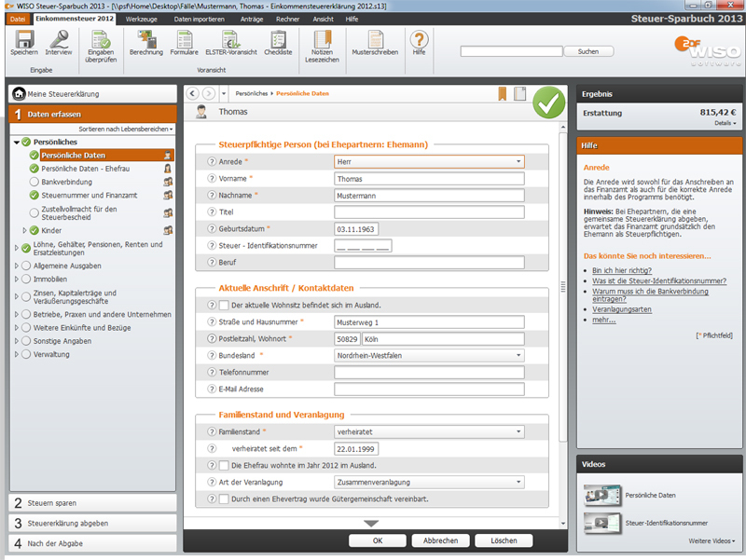This screenshot has height=560, width=746.
Task: Click the Suchen button
Action: [588, 51]
